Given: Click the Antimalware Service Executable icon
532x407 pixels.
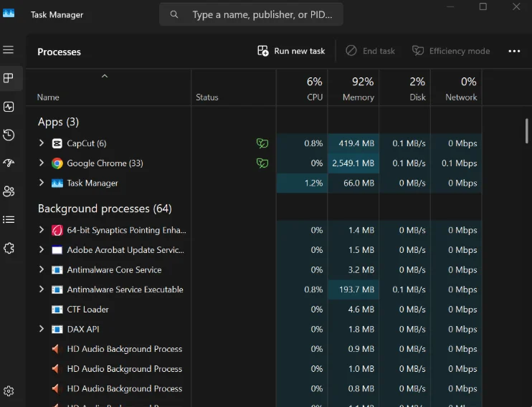Looking at the screenshot, I should [x=57, y=289].
